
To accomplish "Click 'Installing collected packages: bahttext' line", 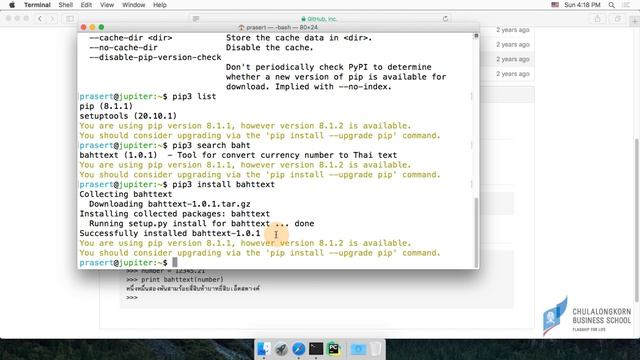I will point(175,214).
